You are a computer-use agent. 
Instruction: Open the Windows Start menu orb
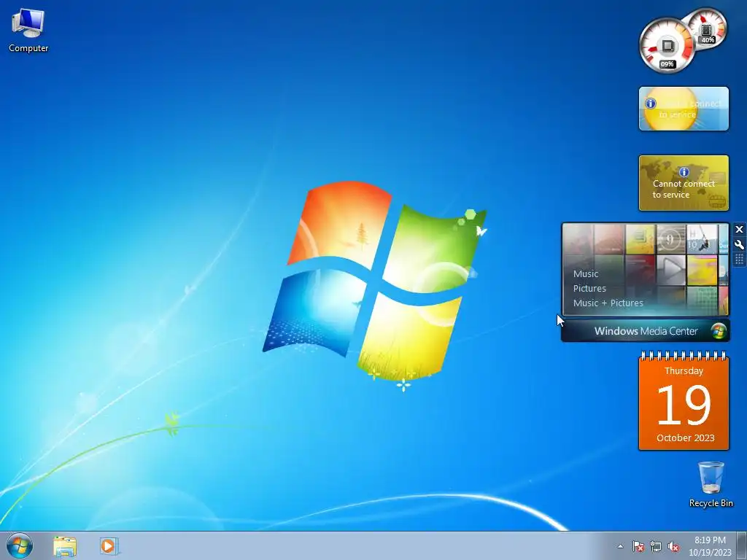(x=20, y=545)
